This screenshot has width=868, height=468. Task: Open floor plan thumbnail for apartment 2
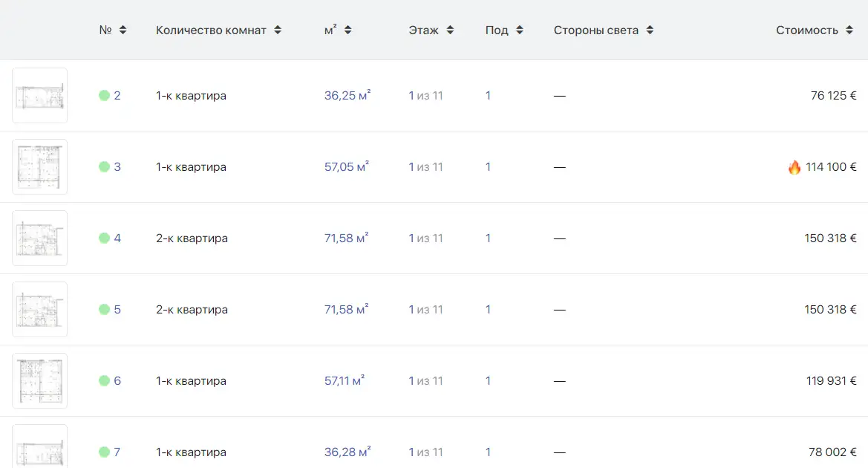point(40,96)
